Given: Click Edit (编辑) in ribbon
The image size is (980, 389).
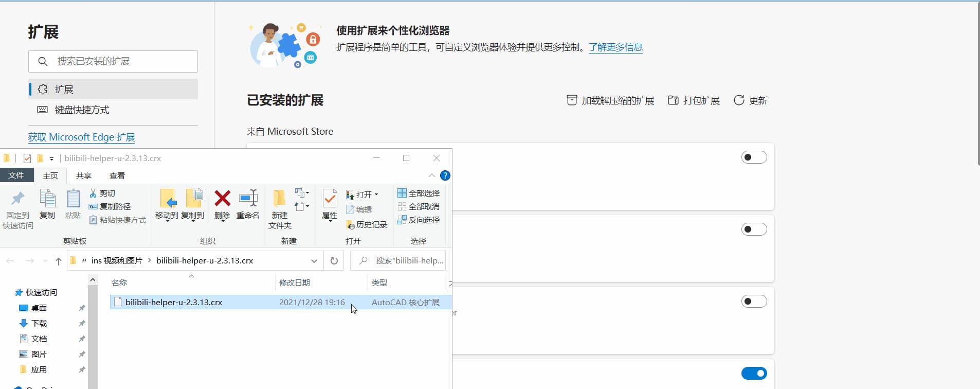Looking at the screenshot, I should (x=359, y=209).
